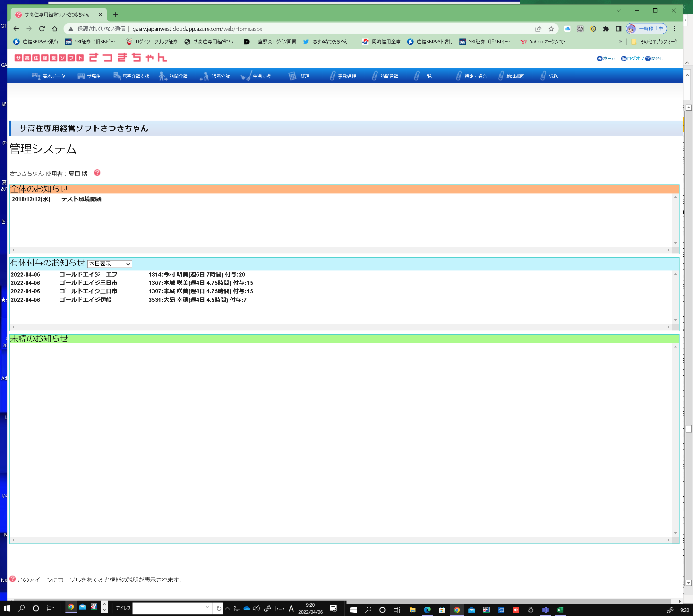Bookmark this page with the star icon
Screen dimensions: 693x616
tap(551, 29)
